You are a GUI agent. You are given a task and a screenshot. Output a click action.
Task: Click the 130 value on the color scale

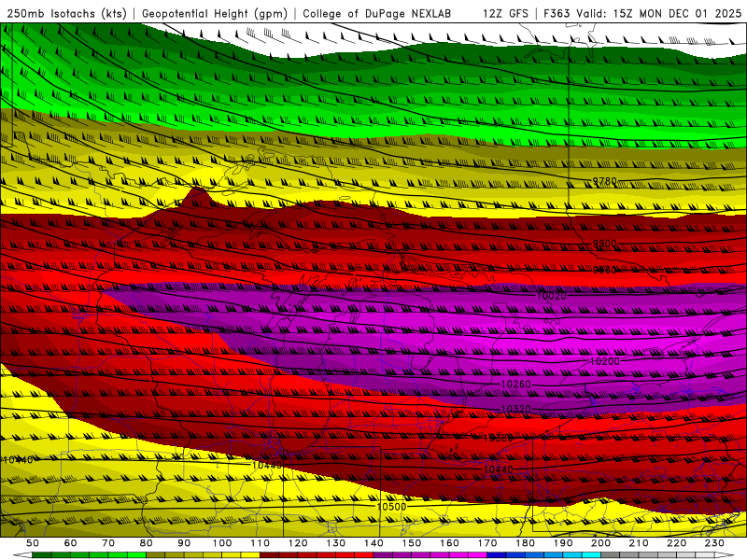pyautogui.click(x=336, y=543)
